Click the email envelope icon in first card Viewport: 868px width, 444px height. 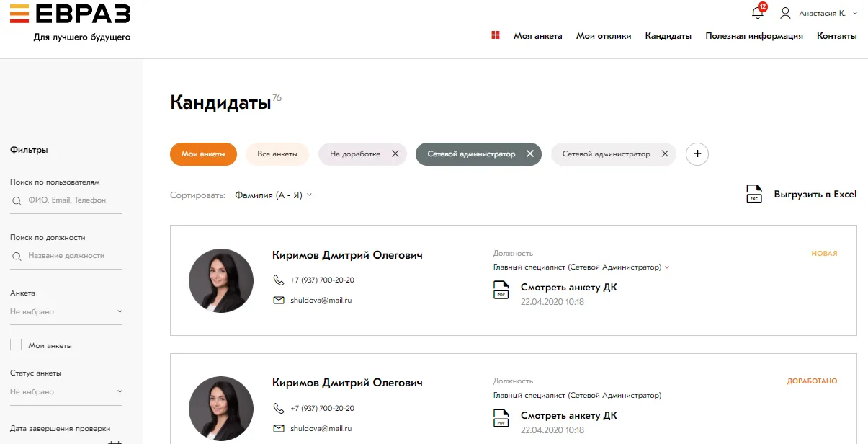coord(279,300)
